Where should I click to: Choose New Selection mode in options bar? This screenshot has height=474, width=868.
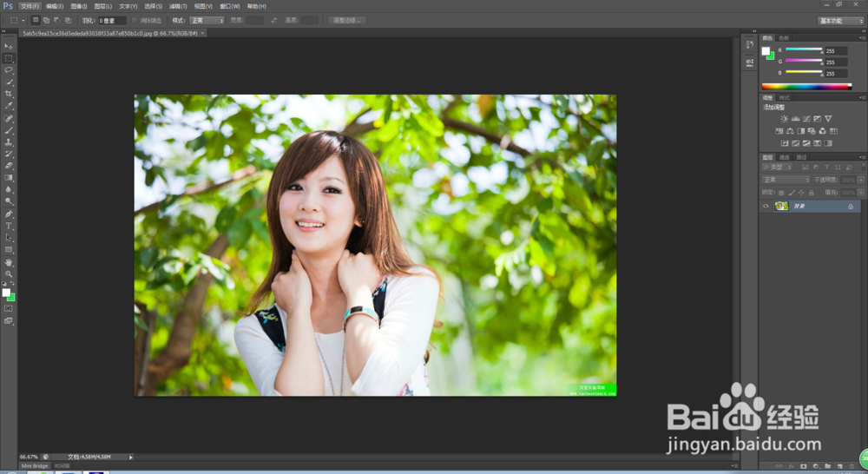tap(36, 21)
